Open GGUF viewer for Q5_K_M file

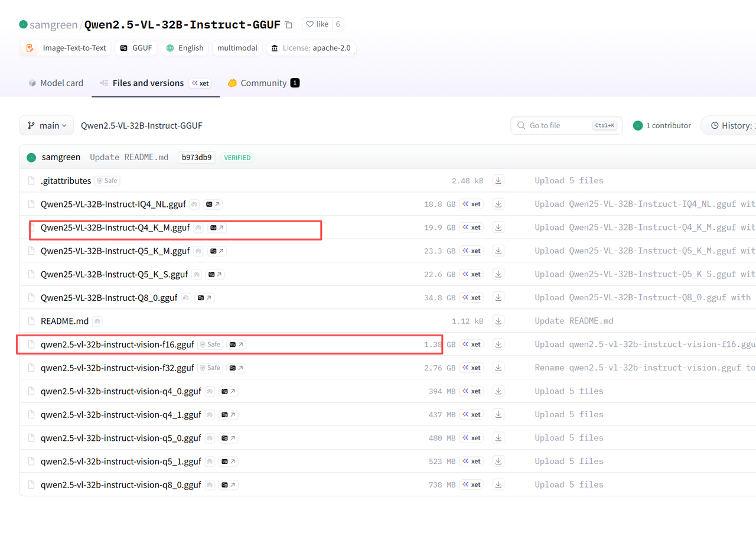tap(216, 251)
